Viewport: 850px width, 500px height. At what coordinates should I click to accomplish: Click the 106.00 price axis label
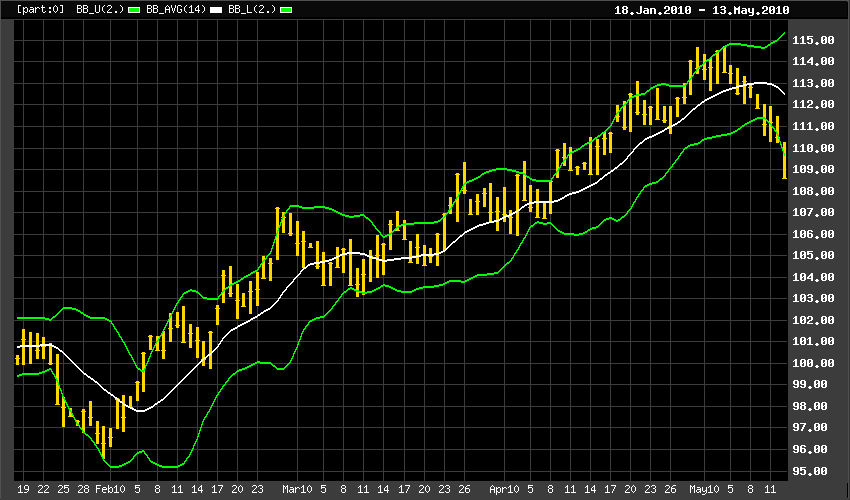[x=813, y=234]
